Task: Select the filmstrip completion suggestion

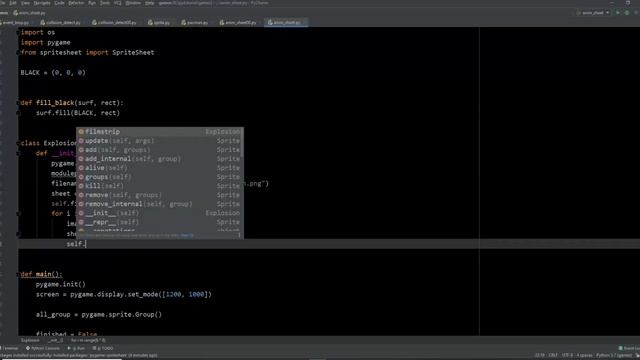Action: pos(159,131)
